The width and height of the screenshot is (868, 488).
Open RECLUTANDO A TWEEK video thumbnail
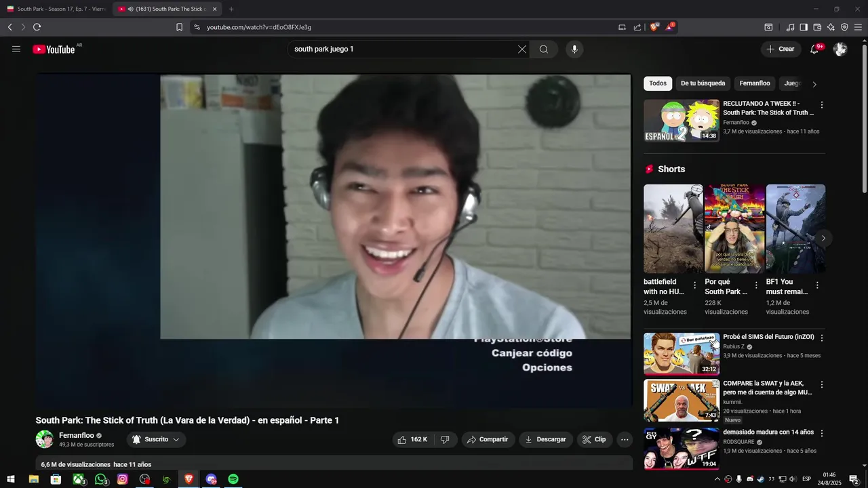coord(682,121)
